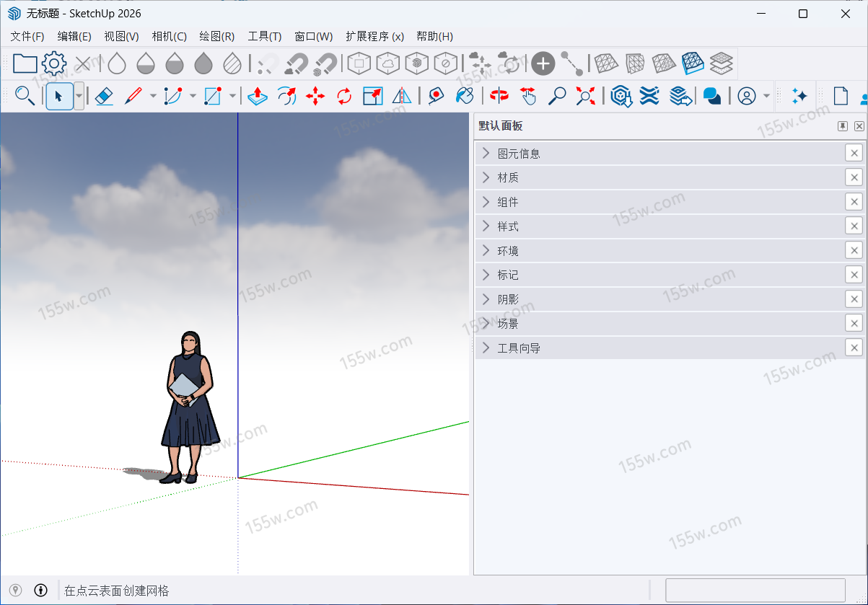This screenshot has height=605, width=868.
Task: Open the dropdown arrow beside the Pencil tool
Action: (x=153, y=96)
